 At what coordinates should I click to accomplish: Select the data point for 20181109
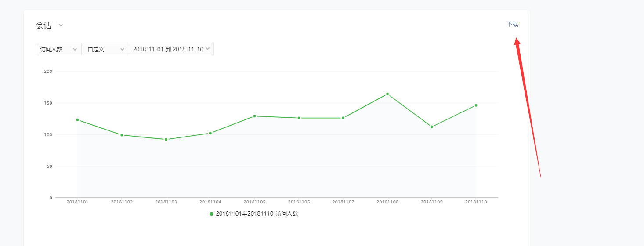(x=432, y=127)
